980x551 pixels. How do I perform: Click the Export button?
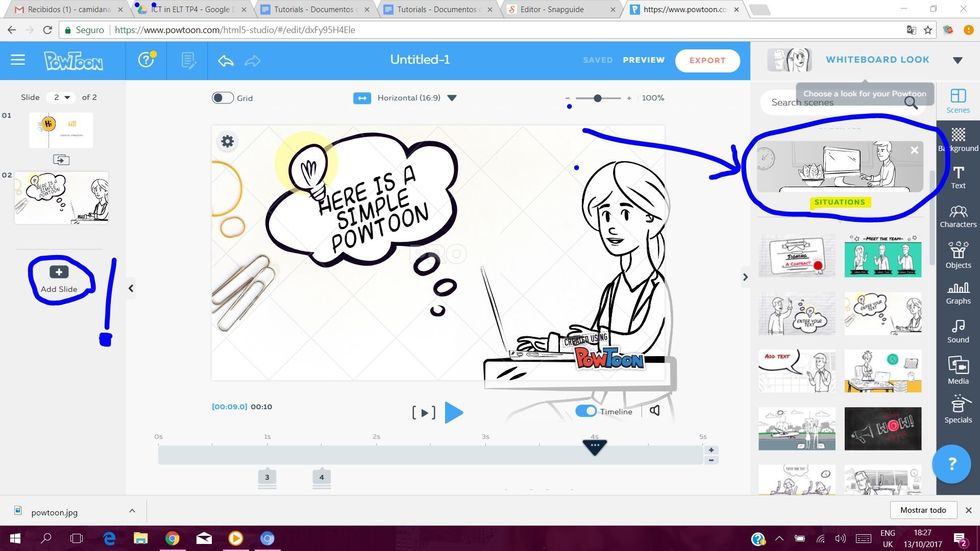coord(708,61)
